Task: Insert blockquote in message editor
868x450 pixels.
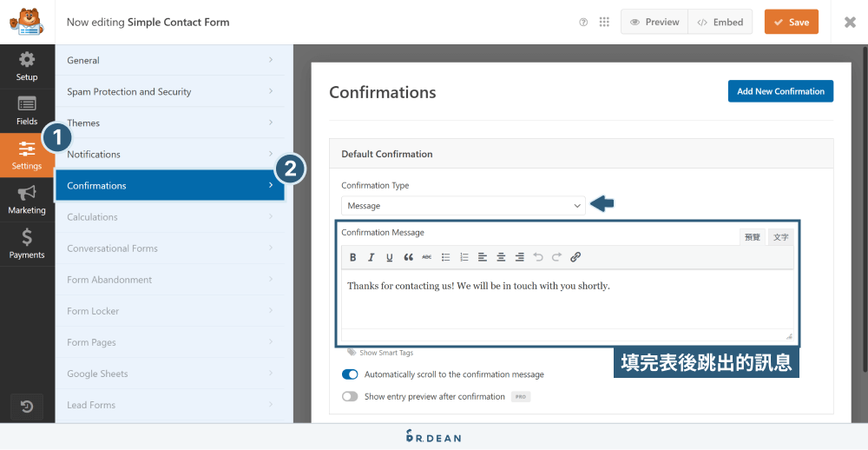Action: point(409,257)
